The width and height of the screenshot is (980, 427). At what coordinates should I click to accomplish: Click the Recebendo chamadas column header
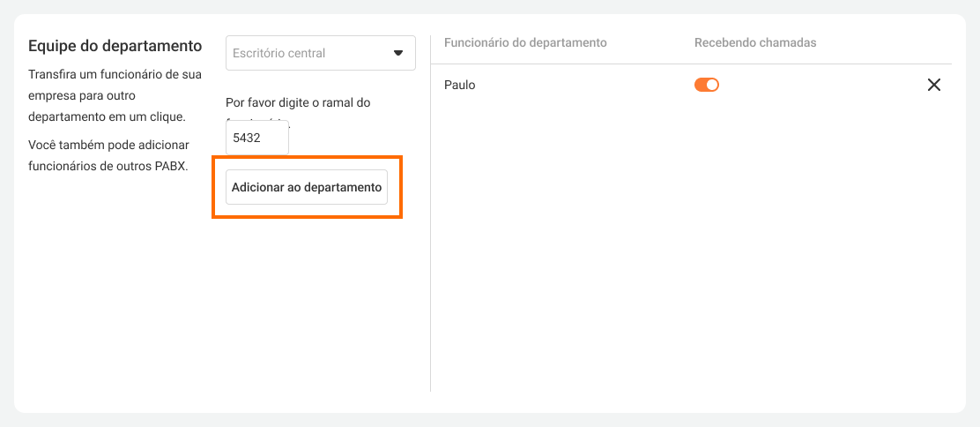pyautogui.click(x=755, y=42)
